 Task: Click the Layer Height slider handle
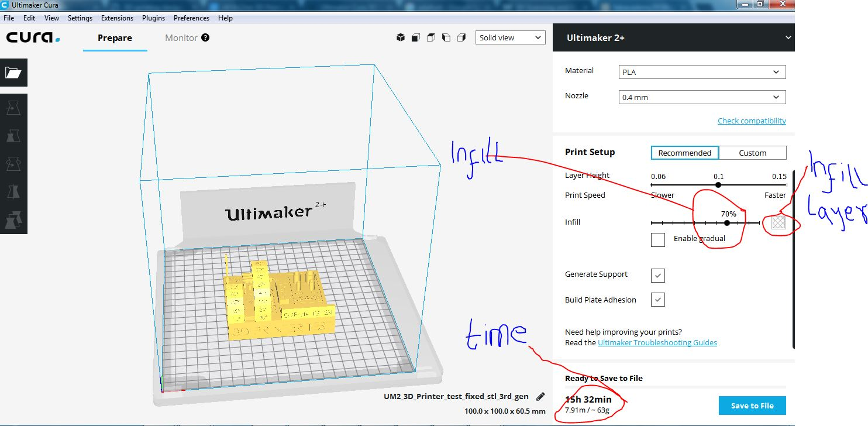pos(718,185)
